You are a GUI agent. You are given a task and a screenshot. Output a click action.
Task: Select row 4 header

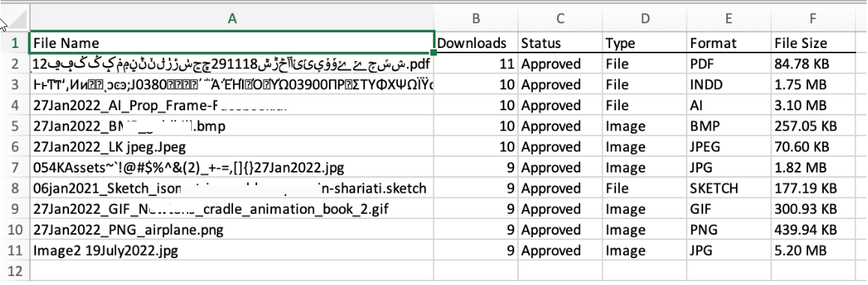click(14, 105)
